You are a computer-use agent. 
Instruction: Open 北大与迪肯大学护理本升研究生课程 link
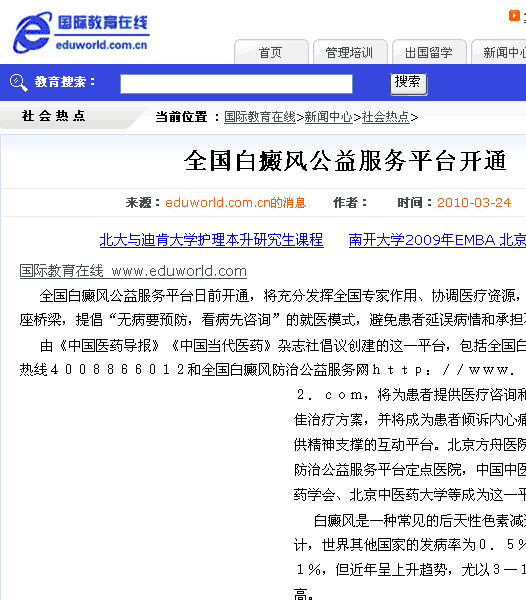(x=212, y=240)
